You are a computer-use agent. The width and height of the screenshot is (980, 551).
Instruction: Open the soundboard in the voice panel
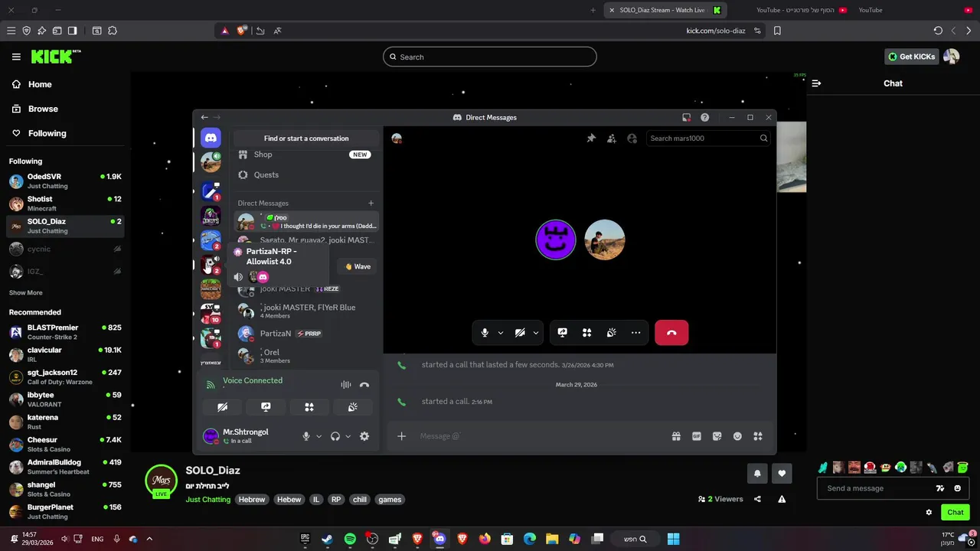(352, 407)
